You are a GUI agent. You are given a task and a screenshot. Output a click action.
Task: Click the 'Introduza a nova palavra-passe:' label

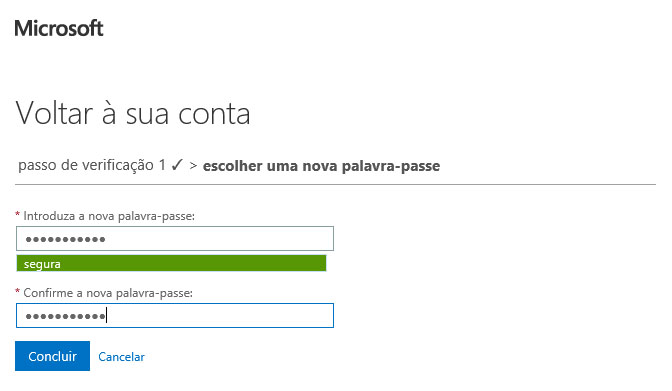coord(109,216)
